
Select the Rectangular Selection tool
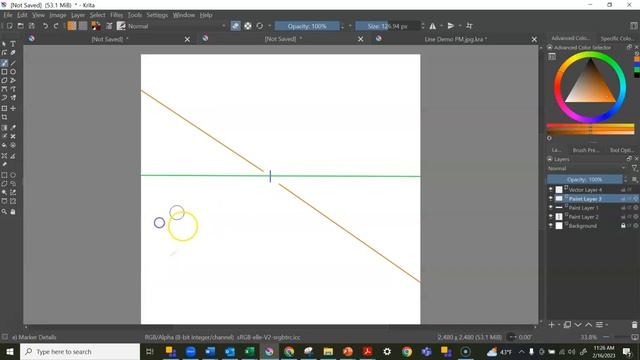point(4,175)
